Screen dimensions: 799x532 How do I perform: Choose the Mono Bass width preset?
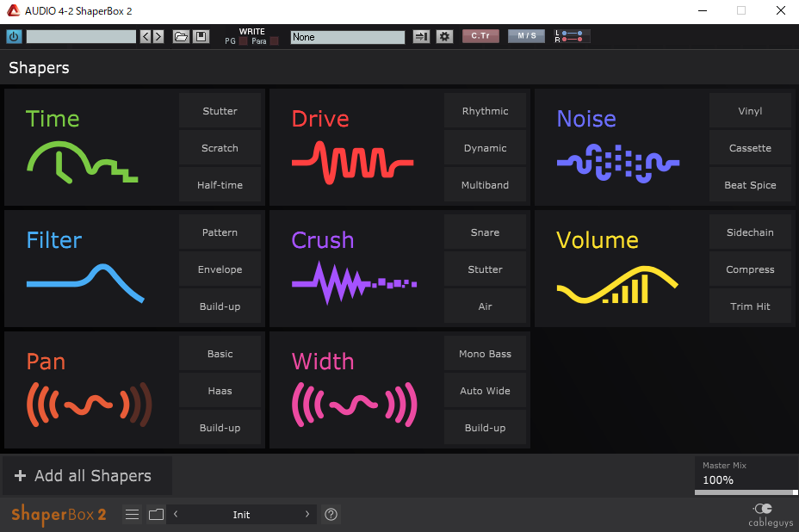(x=485, y=353)
